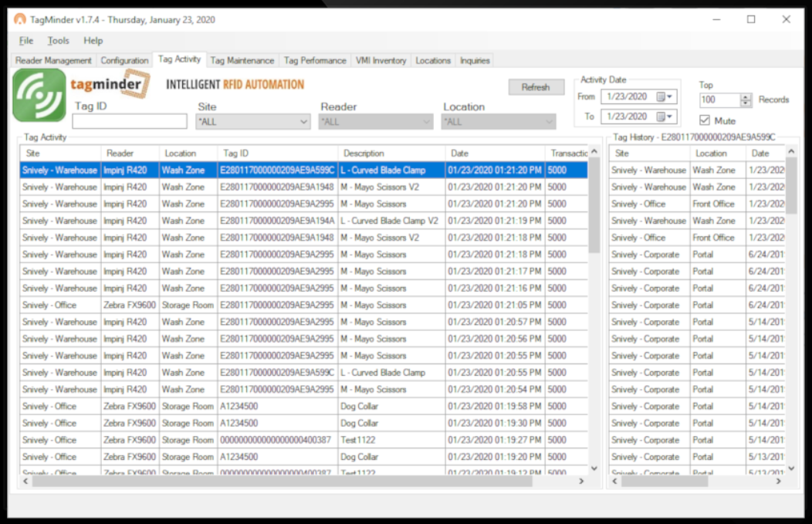This screenshot has height=524, width=812.
Task: Switch to the Tag Performance tab
Action: [x=315, y=61]
